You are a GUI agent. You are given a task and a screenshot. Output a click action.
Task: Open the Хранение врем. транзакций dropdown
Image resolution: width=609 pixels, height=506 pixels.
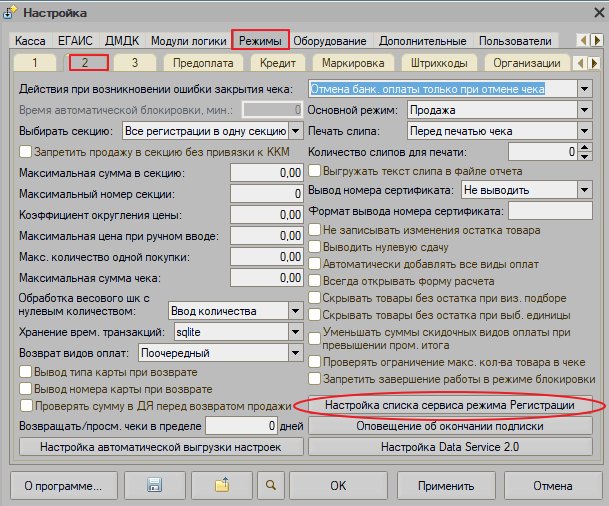(x=296, y=332)
